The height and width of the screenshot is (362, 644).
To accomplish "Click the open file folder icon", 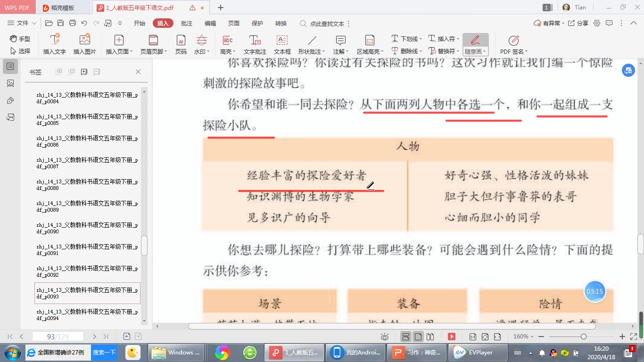I will click(x=49, y=23).
